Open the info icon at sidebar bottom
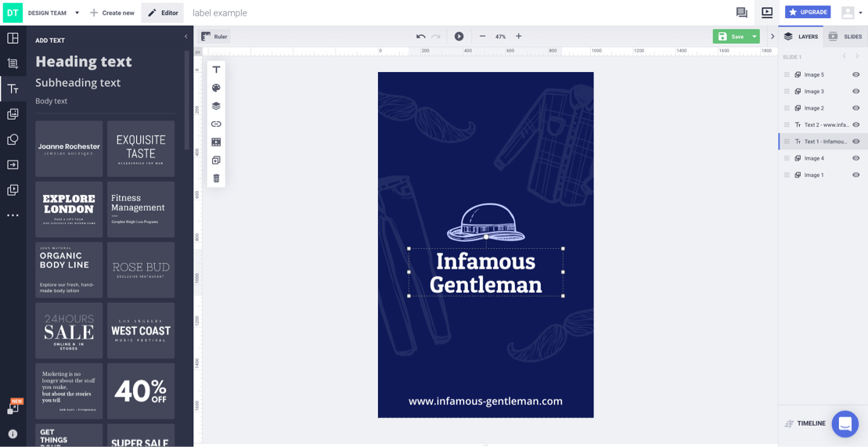This screenshot has width=868, height=447. tap(13, 434)
